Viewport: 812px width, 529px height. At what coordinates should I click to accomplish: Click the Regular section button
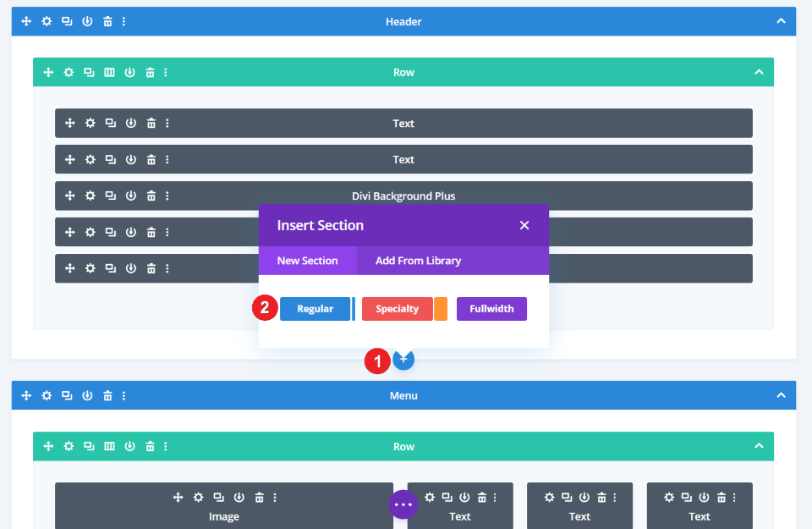(x=316, y=308)
